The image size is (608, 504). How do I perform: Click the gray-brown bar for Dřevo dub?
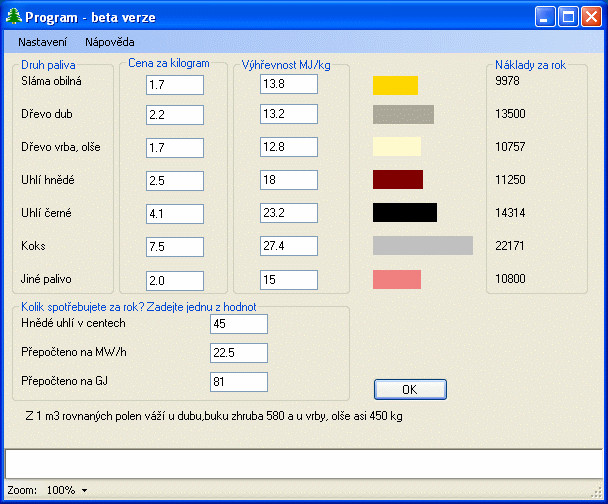403,114
